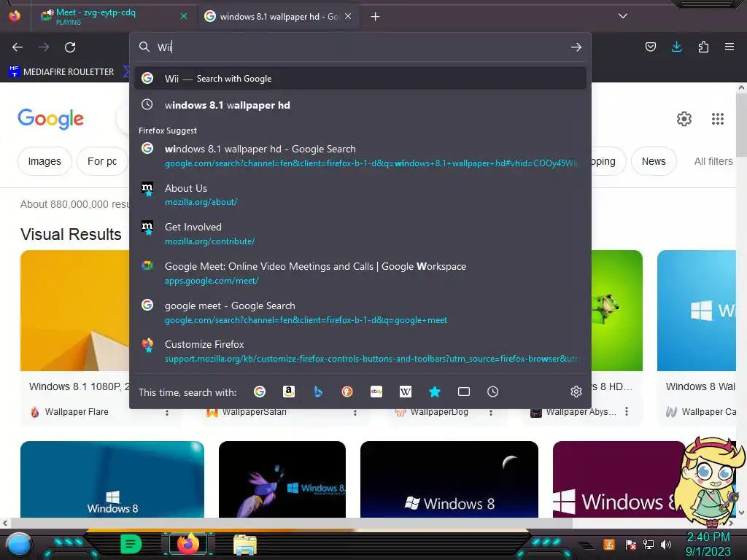
Task: Open the blue Windows 8 wallpaper thumbnail
Action: pos(112,479)
